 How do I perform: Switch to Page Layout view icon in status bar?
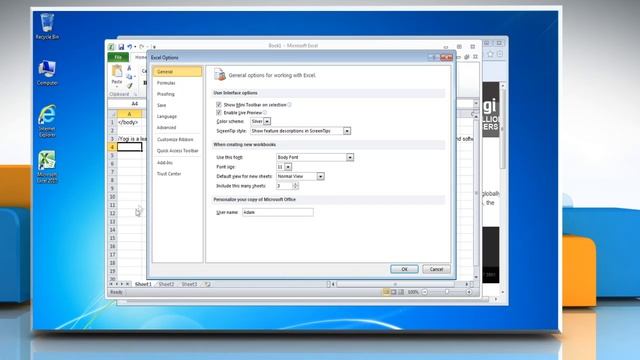pos(393,292)
